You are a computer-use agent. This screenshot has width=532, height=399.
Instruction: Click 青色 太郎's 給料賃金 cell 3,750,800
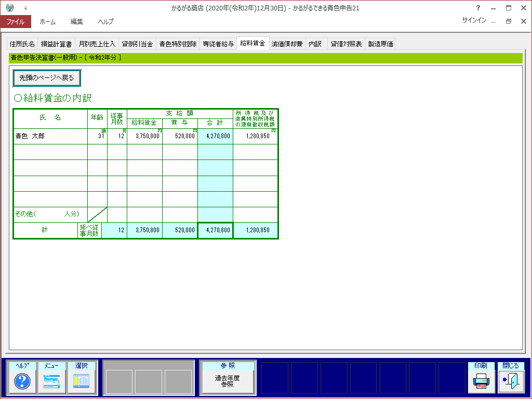click(x=144, y=136)
